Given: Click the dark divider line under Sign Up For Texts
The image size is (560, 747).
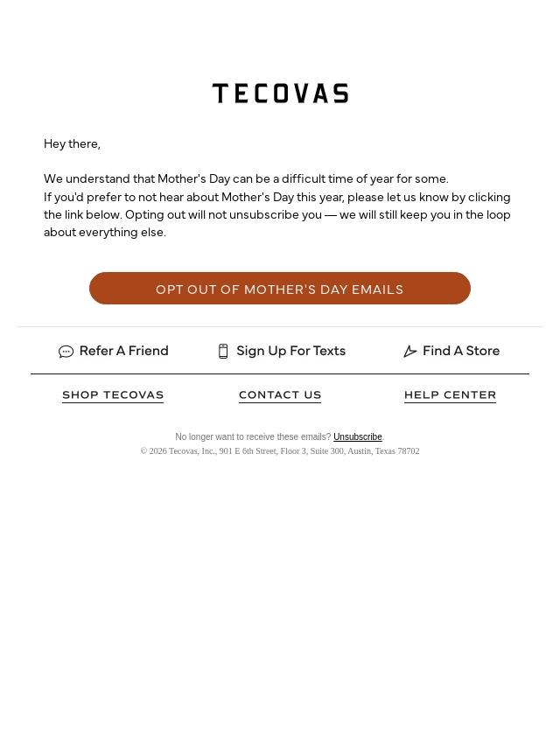Looking at the screenshot, I should pos(280,373).
